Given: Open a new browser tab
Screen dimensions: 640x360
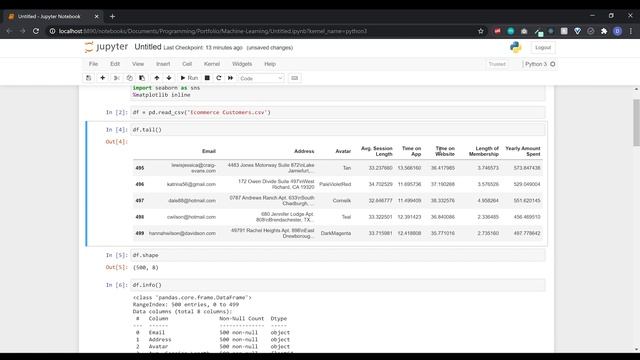Looking at the screenshot, I should click(112, 16).
